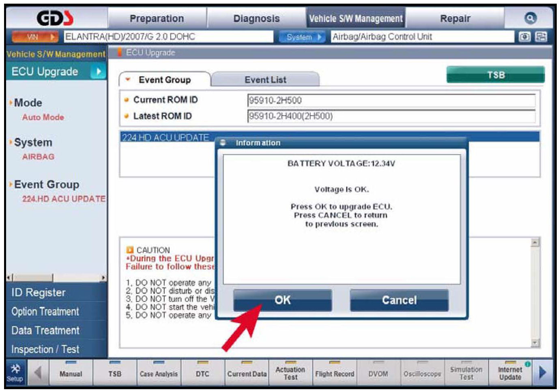
Task: Click the Oscilloscope toolbar button
Action: click(x=422, y=373)
